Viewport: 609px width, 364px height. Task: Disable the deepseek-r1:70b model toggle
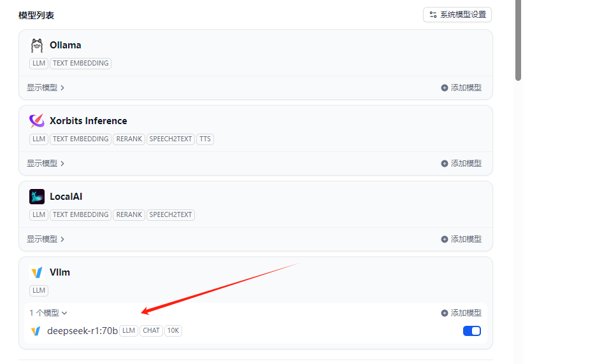pyautogui.click(x=472, y=331)
